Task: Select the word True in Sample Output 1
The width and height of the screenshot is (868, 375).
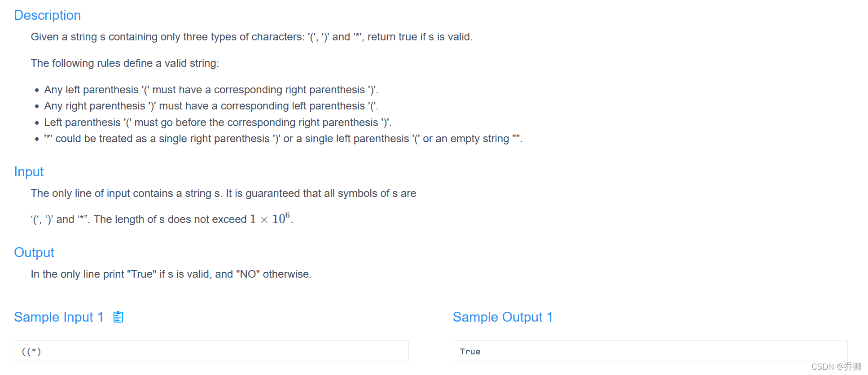Action: click(x=470, y=352)
